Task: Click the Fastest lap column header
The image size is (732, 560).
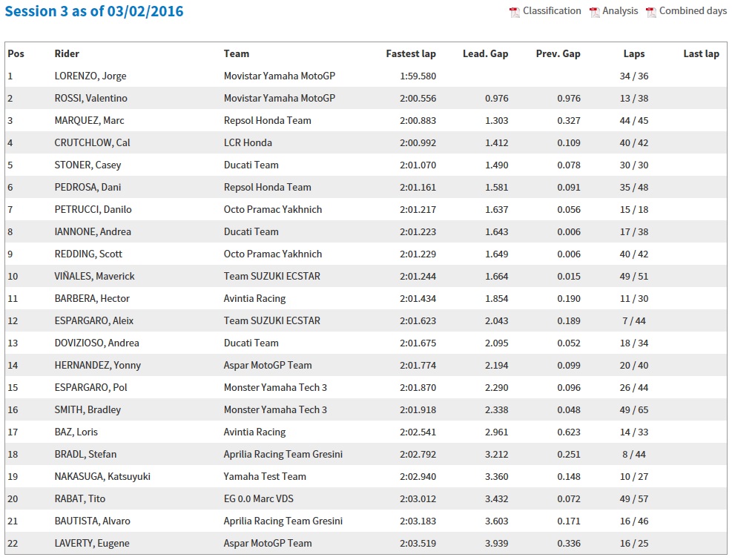Action: pos(411,53)
